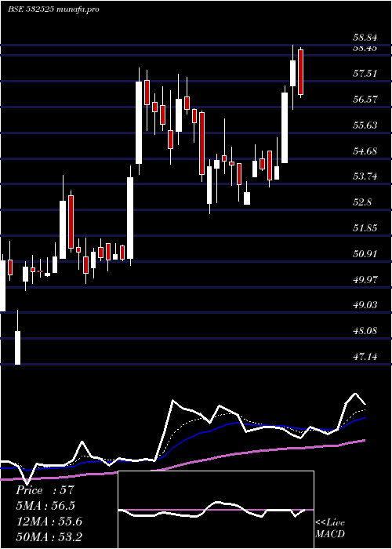The image size is (392, 549).
Task: Select the 49.03 price axis label
Action: [365, 305]
